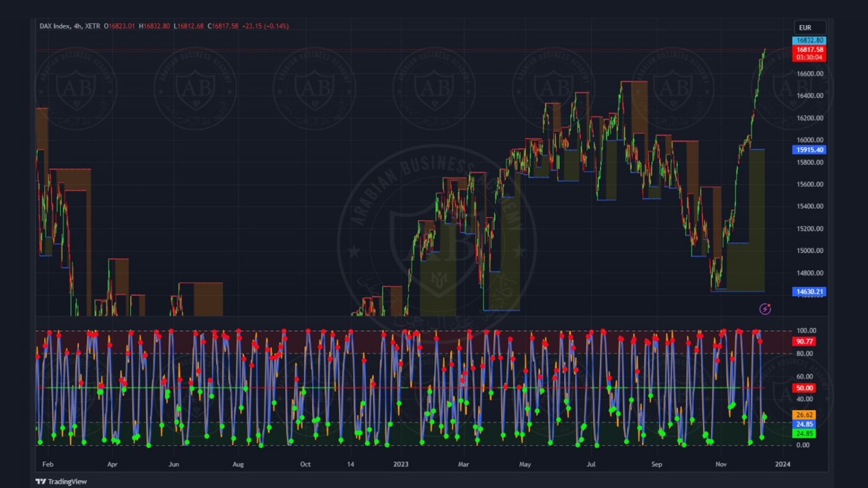
Task: Select the red 16817.58 last price label
Action: (809, 50)
